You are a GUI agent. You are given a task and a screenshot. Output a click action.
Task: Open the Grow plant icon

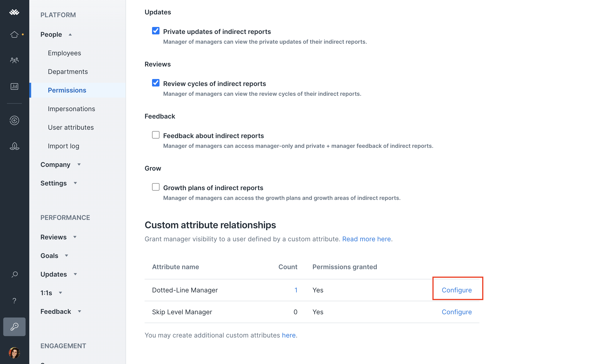(x=14, y=146)
